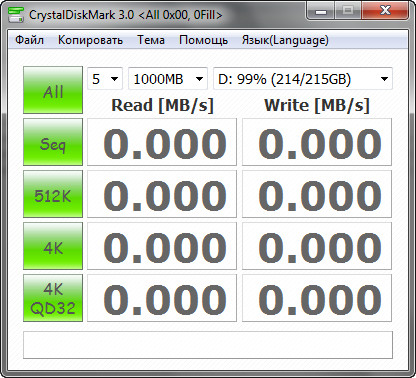Run all benchmarks with the All button
Viewport: 416px width, 378px height.
[x=53, y=90]
